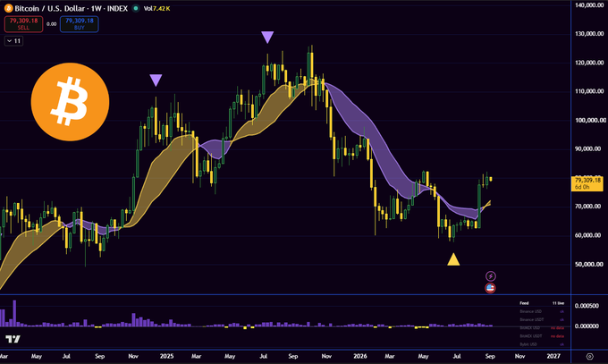Click the orange Bitcoin symbol icon beside title
608x364 pixels.
[x=8, y=8]
